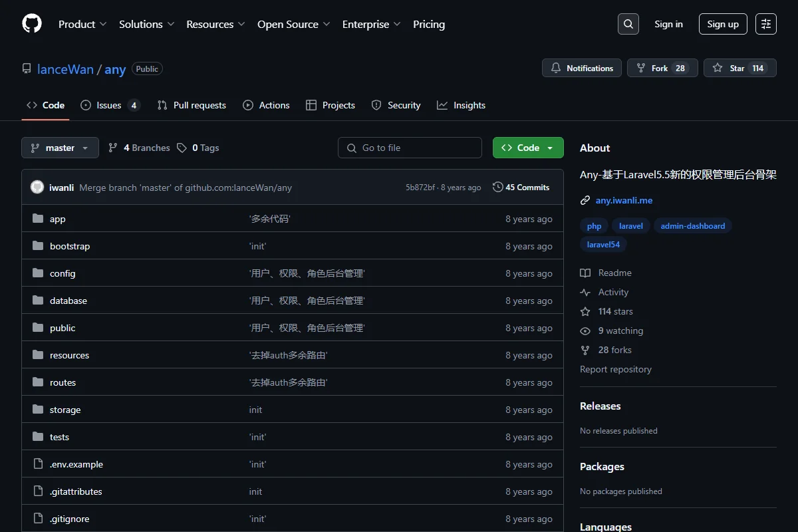Open the any.iwanli.me website link
Image resolution: width=798 pixels, height=532 pixels.
tap(624, 200)
